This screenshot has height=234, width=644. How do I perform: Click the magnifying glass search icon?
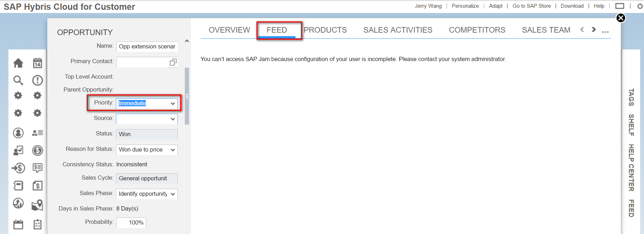(18, 80)
